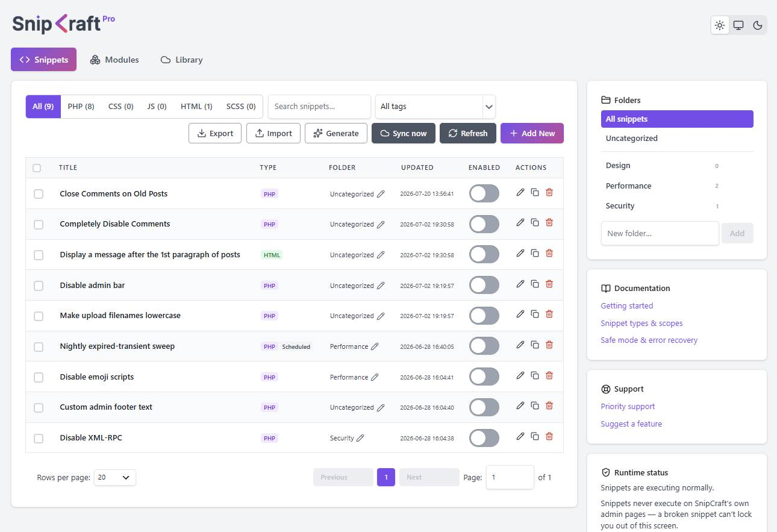777x532 pixels.
Task: Delete Close Comments on Old Posts snippet
Action: tap(549, 192)
